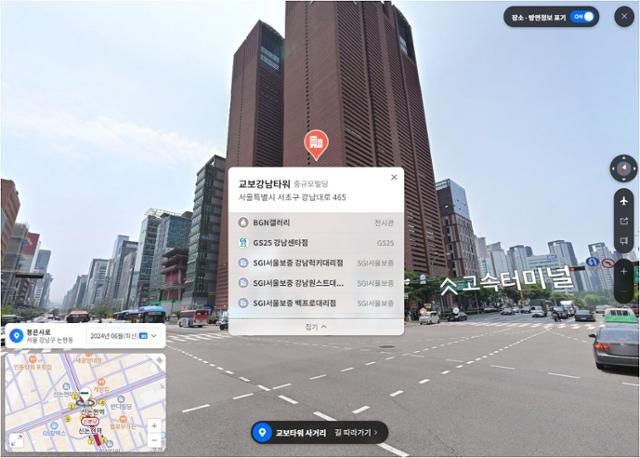This screenshot has height=458, width=640.
Task: Select BGN갤러리 in the tenant list
Action: (316, 223)
